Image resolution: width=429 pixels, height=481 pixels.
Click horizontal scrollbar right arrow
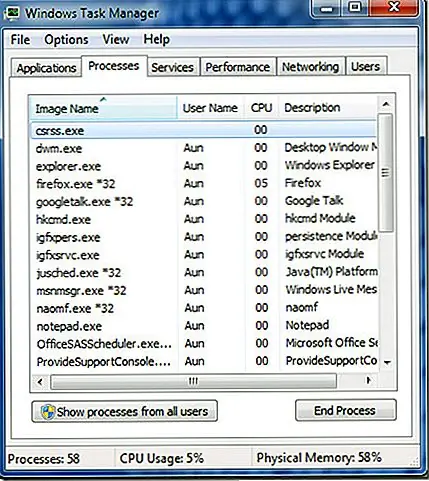pyautogui.click(x=368, y=380)
